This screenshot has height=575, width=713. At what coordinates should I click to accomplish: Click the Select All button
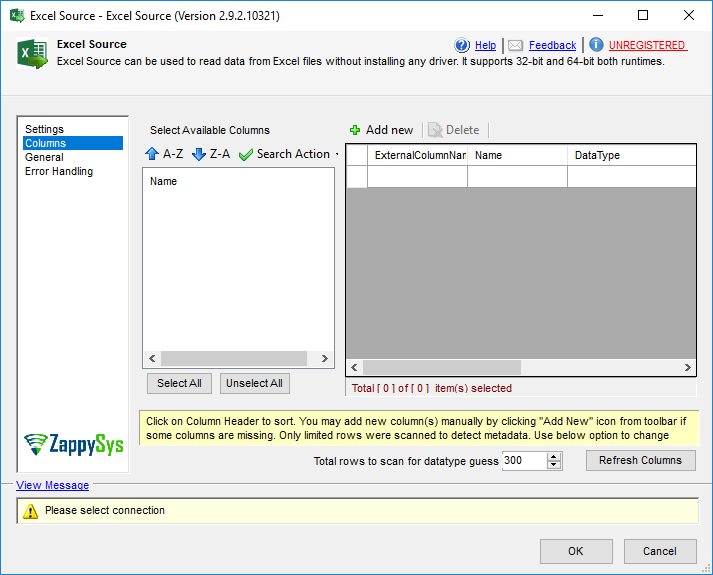pos(179,383)
